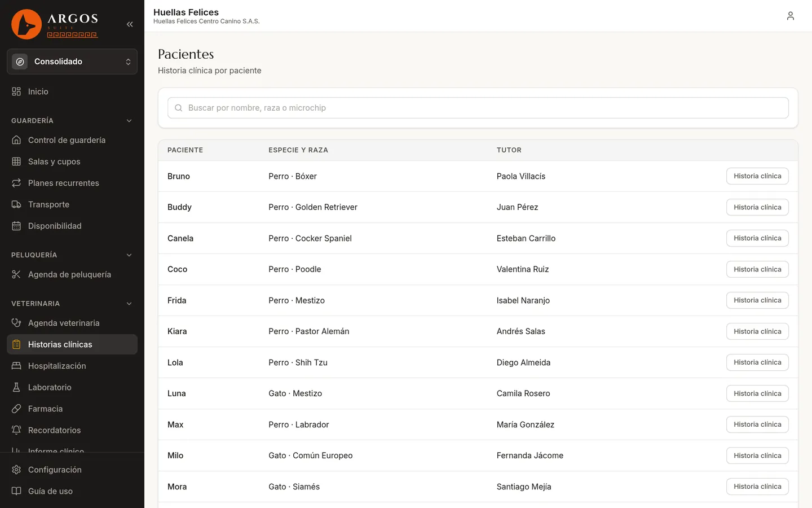
Task: Click the Transporte truck icon
Action: coord(16,204)
